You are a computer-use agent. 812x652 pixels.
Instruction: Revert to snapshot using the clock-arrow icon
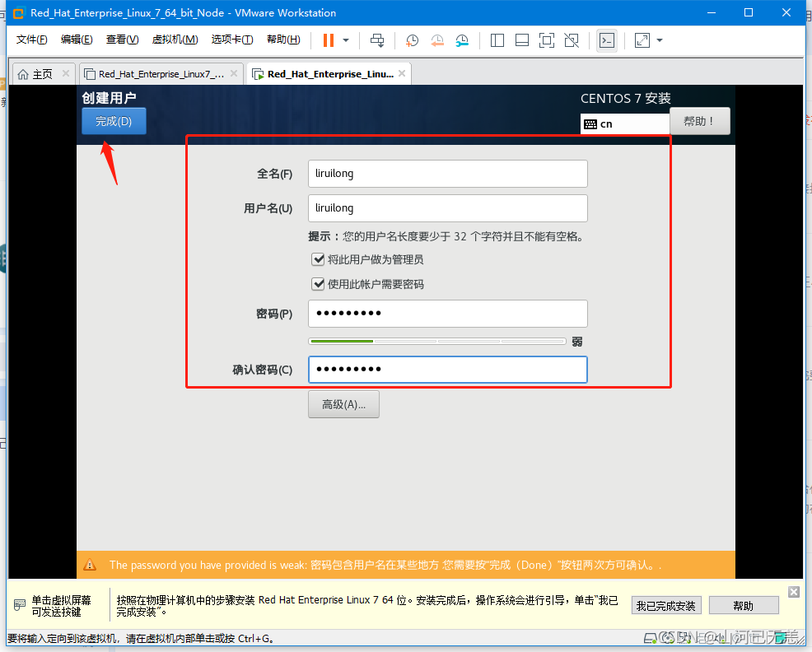click(x=437, y=40)
